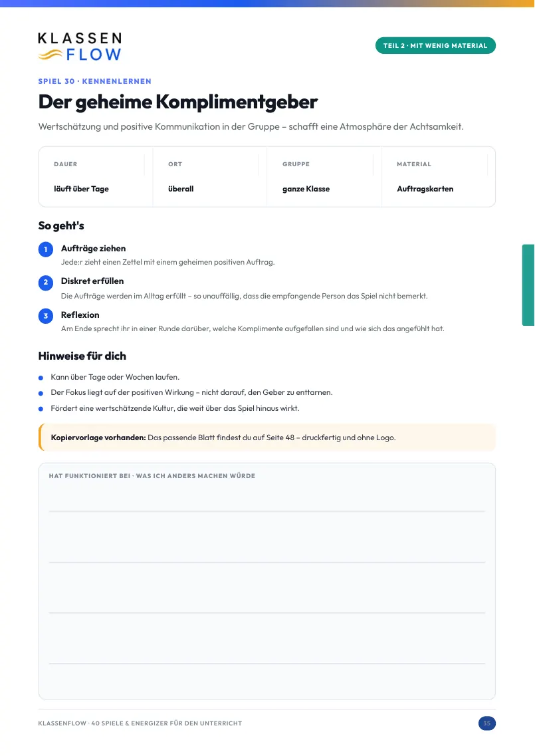Click the page number 35 badge
Image resolution: width=535 pixels, height=756 pixels.
[486, 723]
